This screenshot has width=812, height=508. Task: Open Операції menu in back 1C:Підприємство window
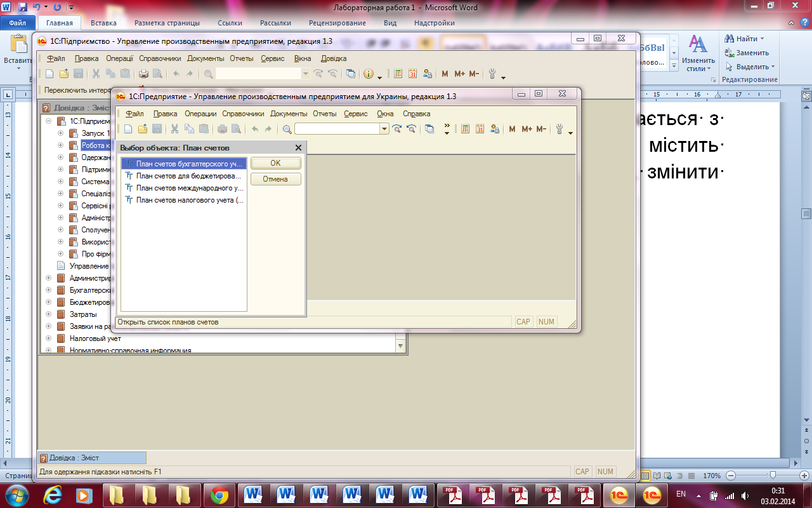(x=119, y=58)
